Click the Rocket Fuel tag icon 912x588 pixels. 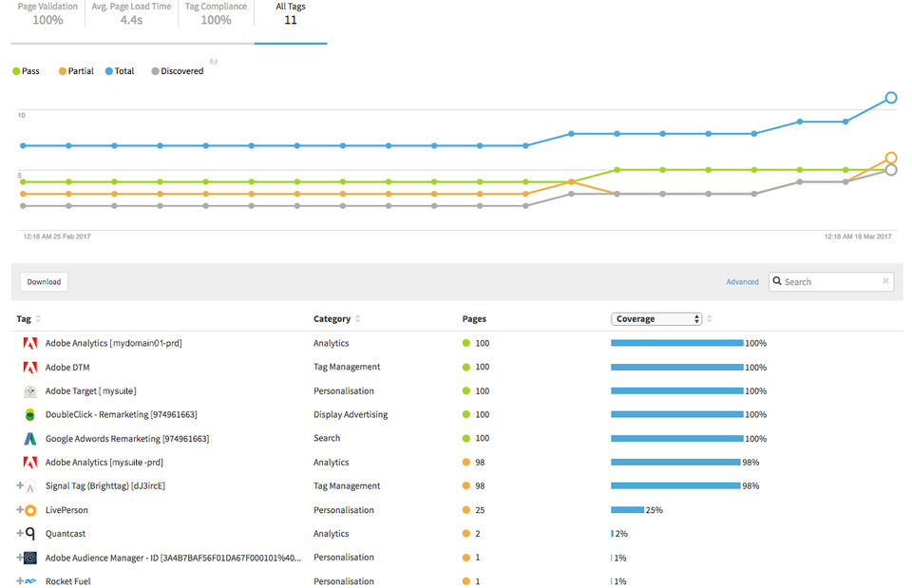tap(30, 581)
